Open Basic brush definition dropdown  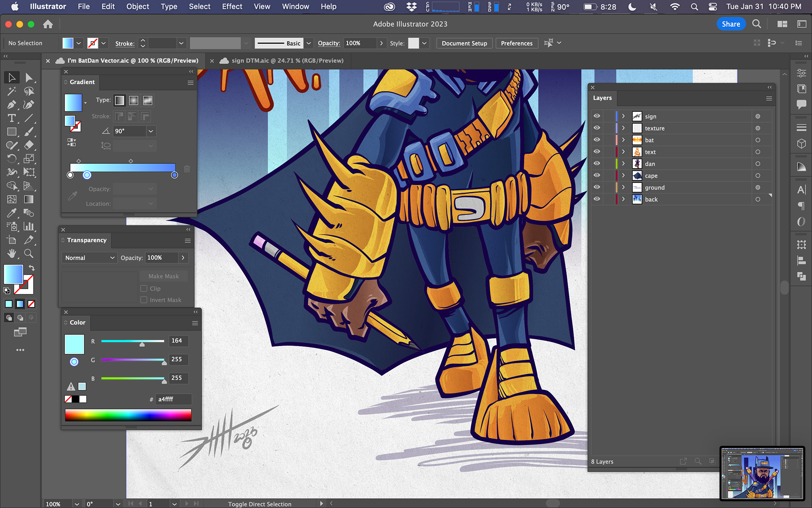[x=309, y=43]
